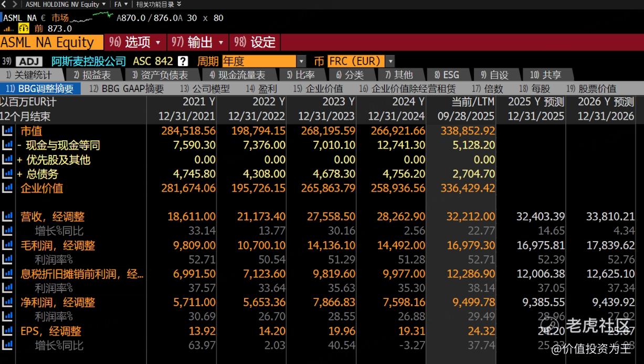Image resolution: width=644 pixels, height=364 pixels.
Task: Select the 倍数 sub-tab
Action: (487, 89)
